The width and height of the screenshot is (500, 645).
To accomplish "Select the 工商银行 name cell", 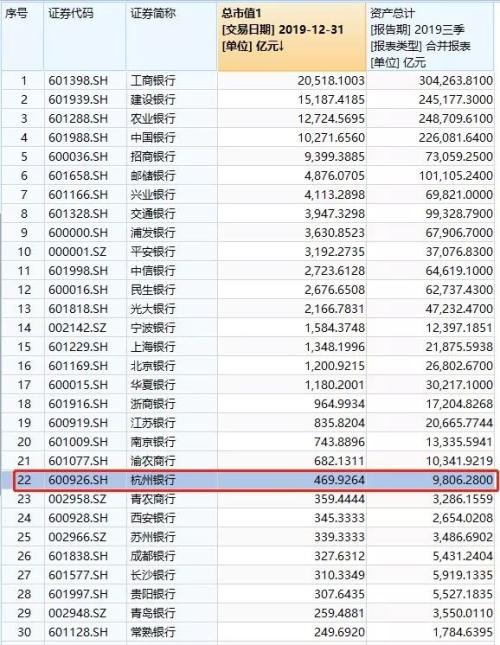I will point(171,81).
